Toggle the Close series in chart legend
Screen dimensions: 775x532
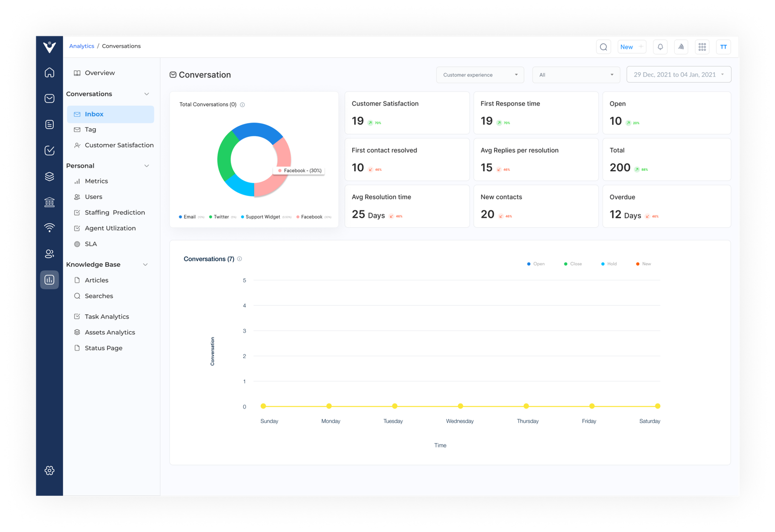(573, 264)
